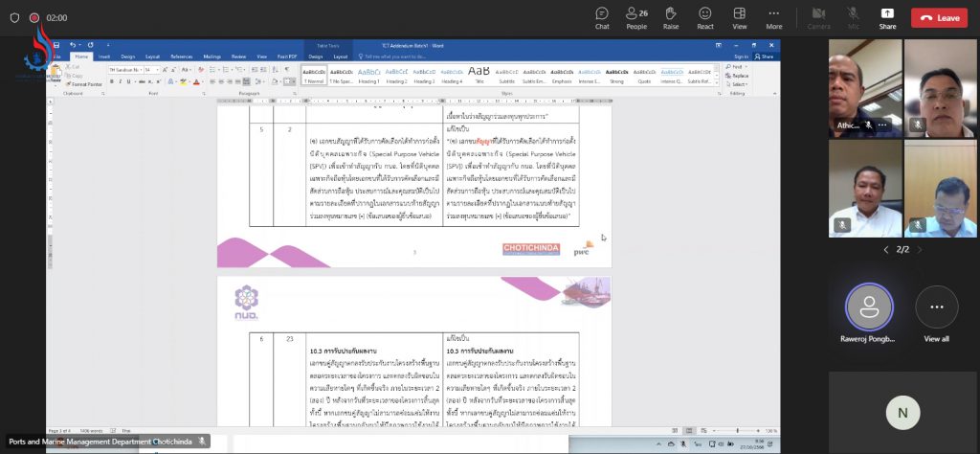Open the References ribbon tab
Image resolution: width=980 pixels, height=454 pixels.
181,57
